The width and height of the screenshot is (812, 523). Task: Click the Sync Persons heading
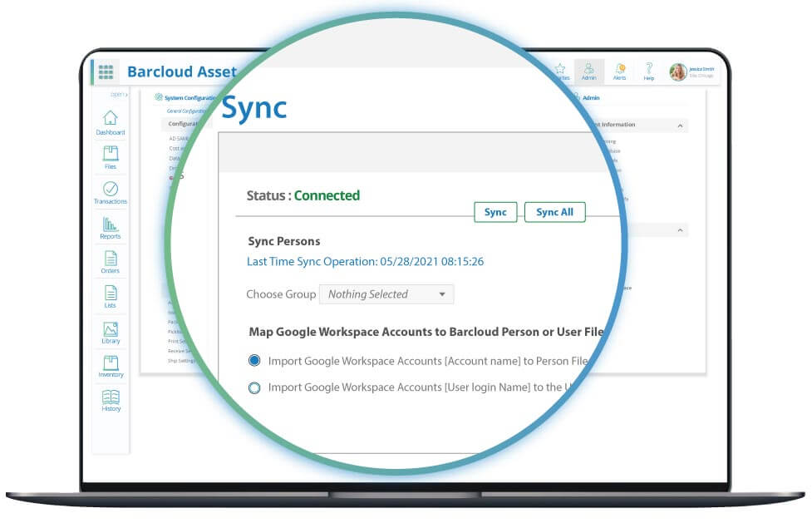tap(283, 241)
